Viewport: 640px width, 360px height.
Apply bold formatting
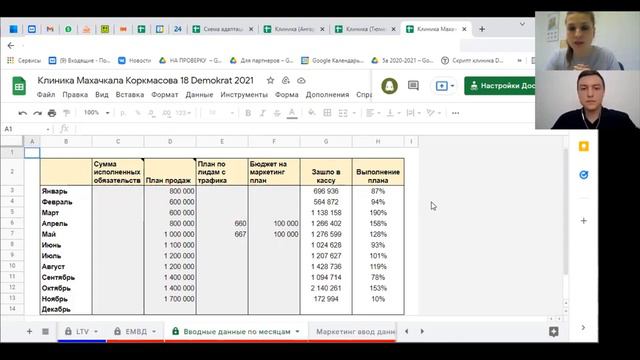point(248,113)
